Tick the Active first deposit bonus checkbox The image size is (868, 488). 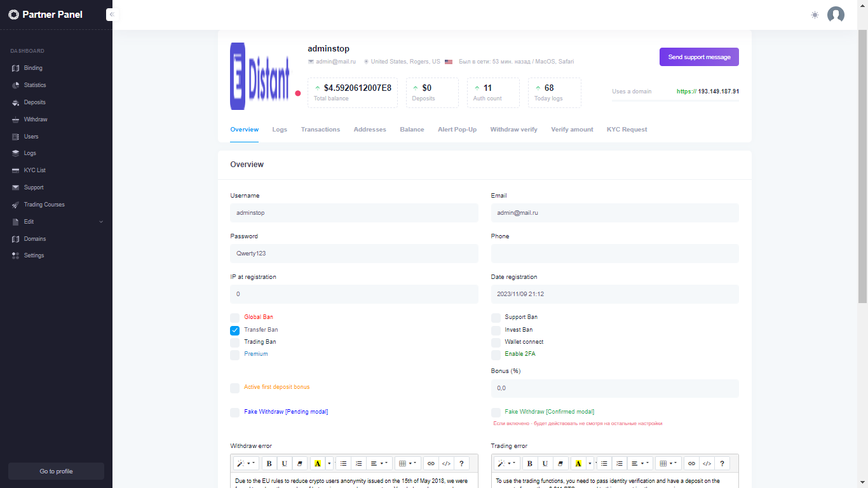[235, 388]
